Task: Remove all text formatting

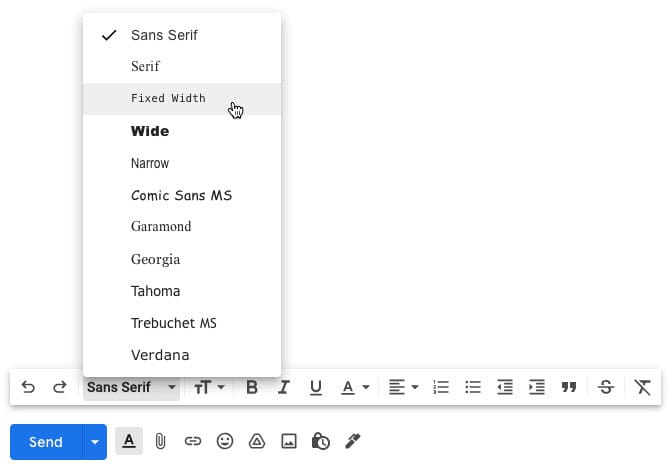Action: [643, 387]
